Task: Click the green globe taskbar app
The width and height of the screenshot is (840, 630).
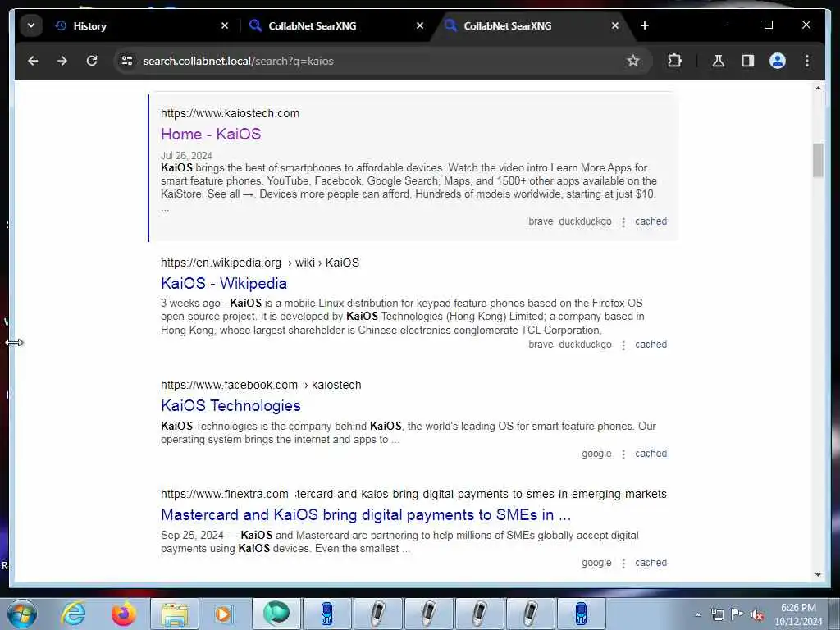Action: click(276, 614)
